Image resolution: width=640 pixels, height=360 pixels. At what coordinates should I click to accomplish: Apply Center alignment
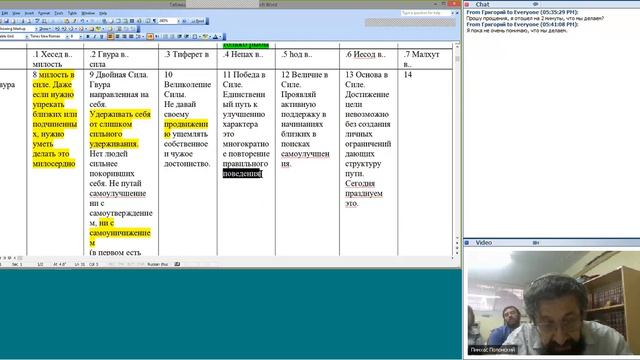coord(117,36)
